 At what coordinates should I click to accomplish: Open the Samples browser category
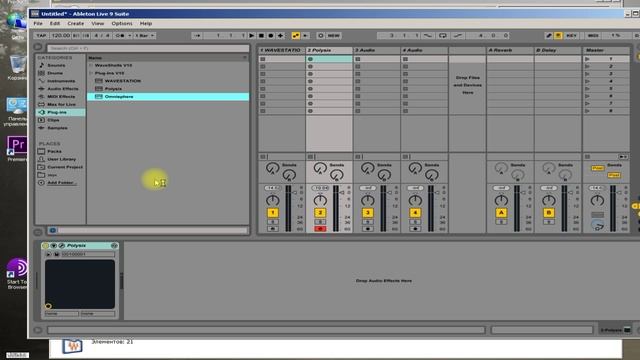[x=58, y=128]
